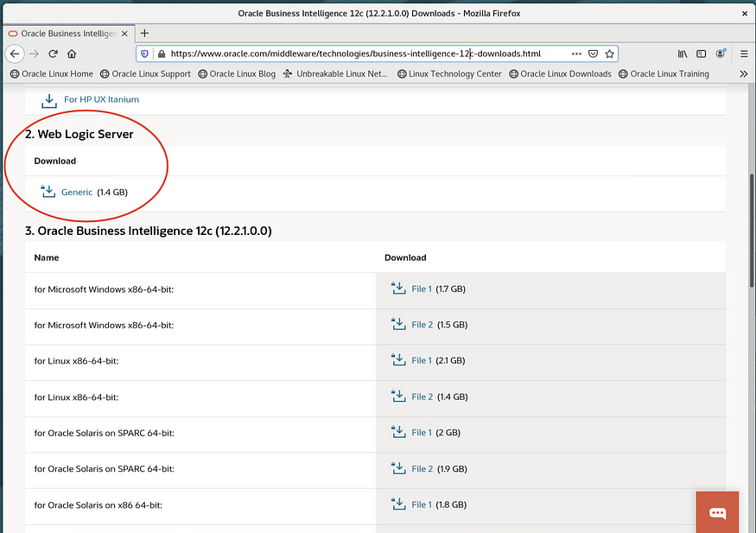Click the For HP UX Itanium link
The image size is (756, 533).
click(101, 99)
